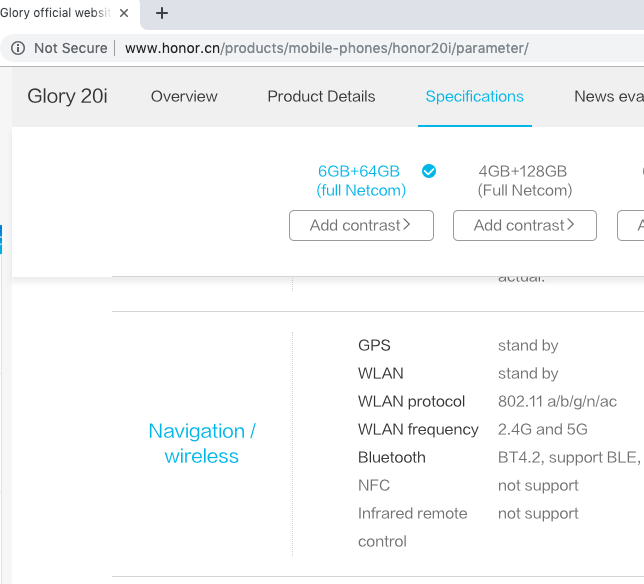Select the Specifications tab
Screen dimensions: 644x584
[474, 96]
